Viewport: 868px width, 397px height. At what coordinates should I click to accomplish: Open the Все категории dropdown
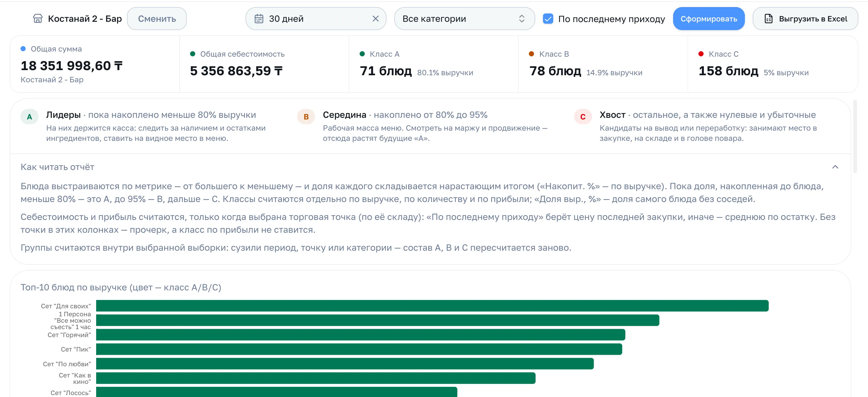point(464,19)
